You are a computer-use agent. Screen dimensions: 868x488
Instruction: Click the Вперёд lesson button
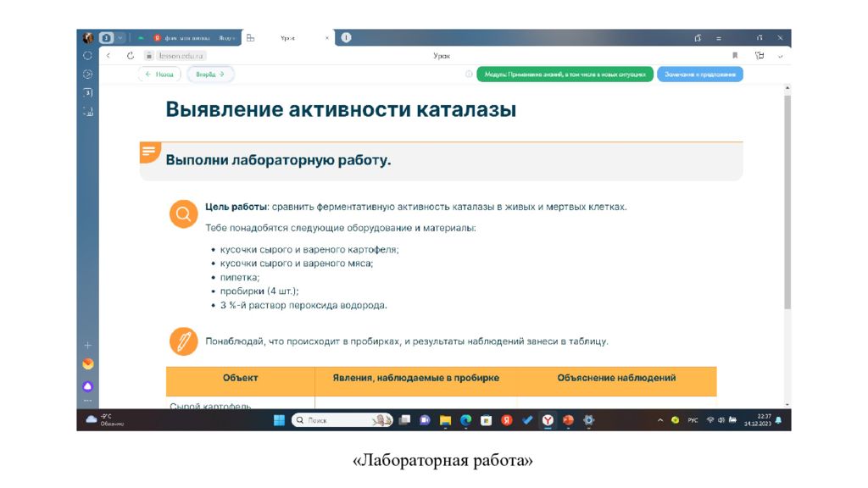click(x=210, y=75)
